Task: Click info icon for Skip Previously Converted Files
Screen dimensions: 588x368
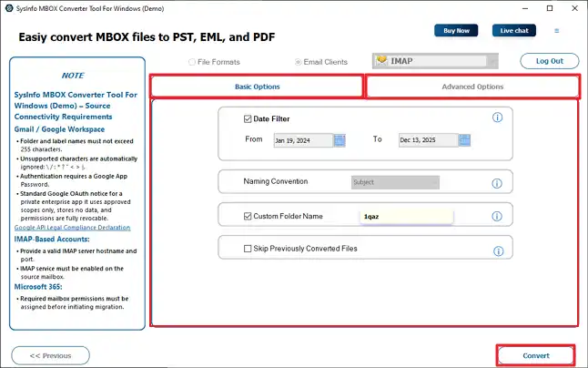Action: (498, 250)
